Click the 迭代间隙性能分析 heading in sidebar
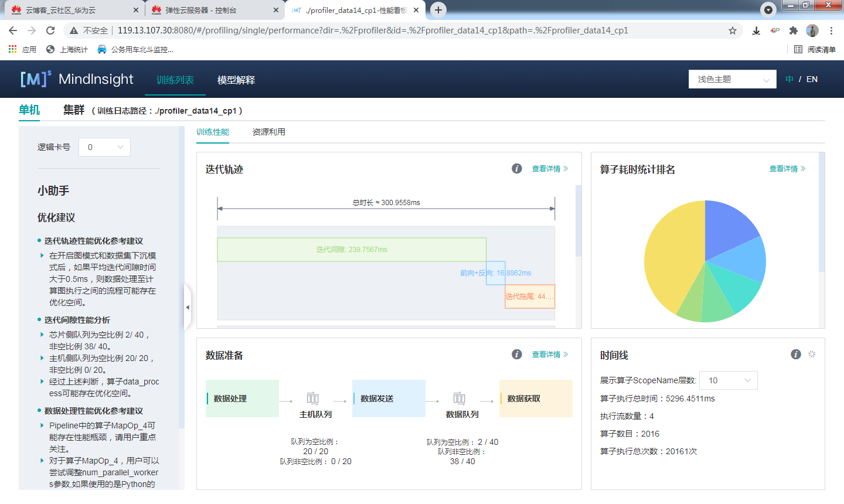The width and height of the screenshot is (844, 504). point(77,320)
